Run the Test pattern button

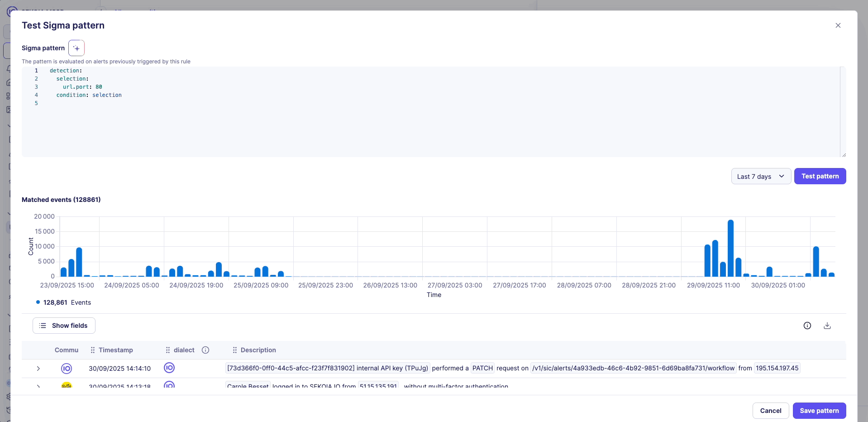pyautogui.click(x=820, y=176)
